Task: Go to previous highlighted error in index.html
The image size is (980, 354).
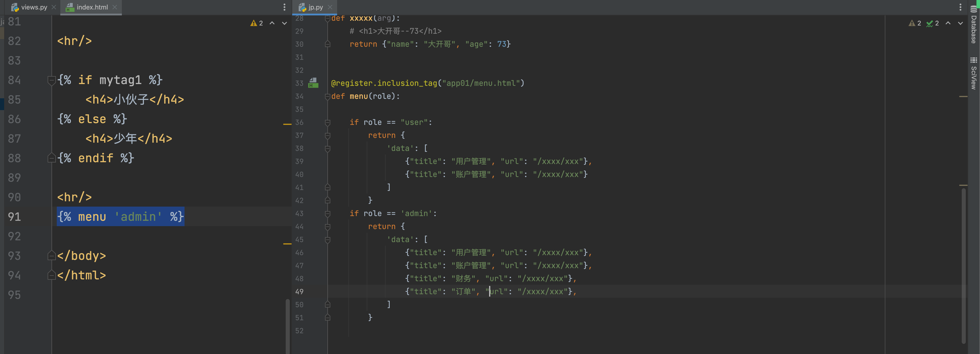Action: (x=272, y=23)
